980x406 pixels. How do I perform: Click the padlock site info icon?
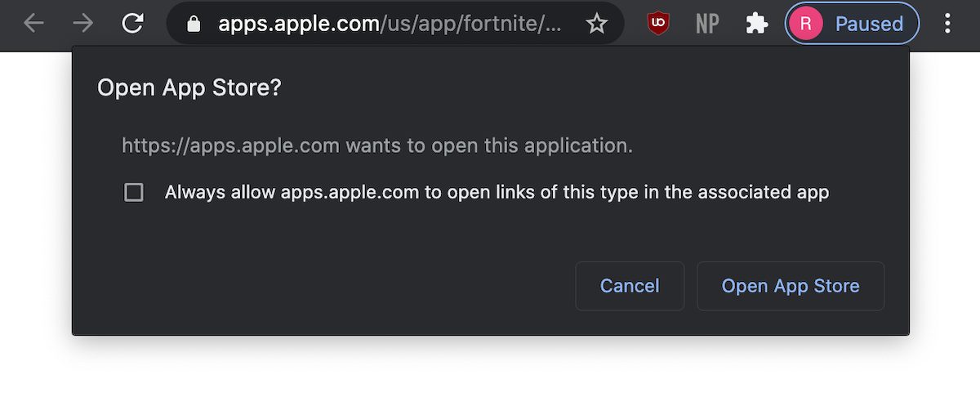[194, 24]
